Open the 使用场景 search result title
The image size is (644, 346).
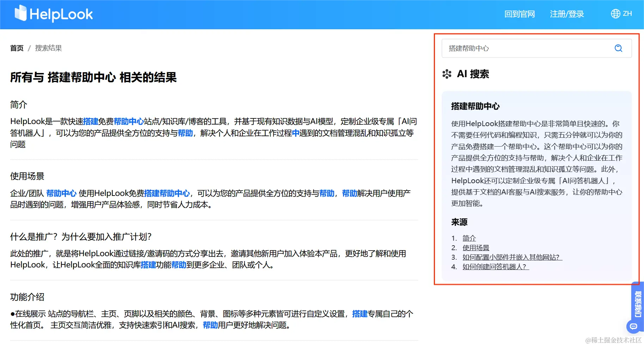(x=27, y=176)
